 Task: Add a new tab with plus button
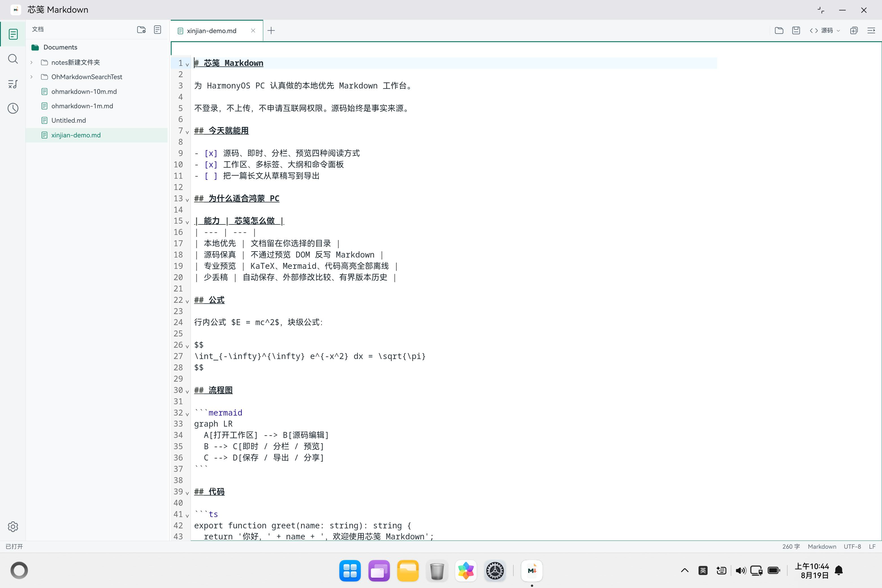click(271, 30)
